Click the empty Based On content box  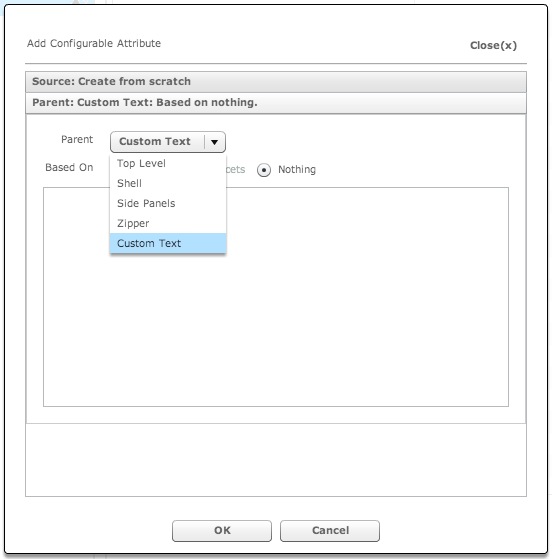pos(276,297)
